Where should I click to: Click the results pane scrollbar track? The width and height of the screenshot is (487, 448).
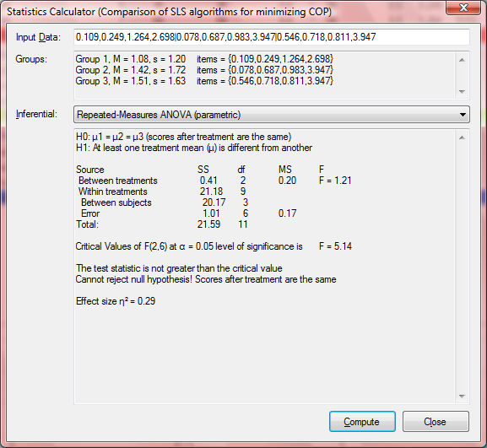[x=462, y=267]
